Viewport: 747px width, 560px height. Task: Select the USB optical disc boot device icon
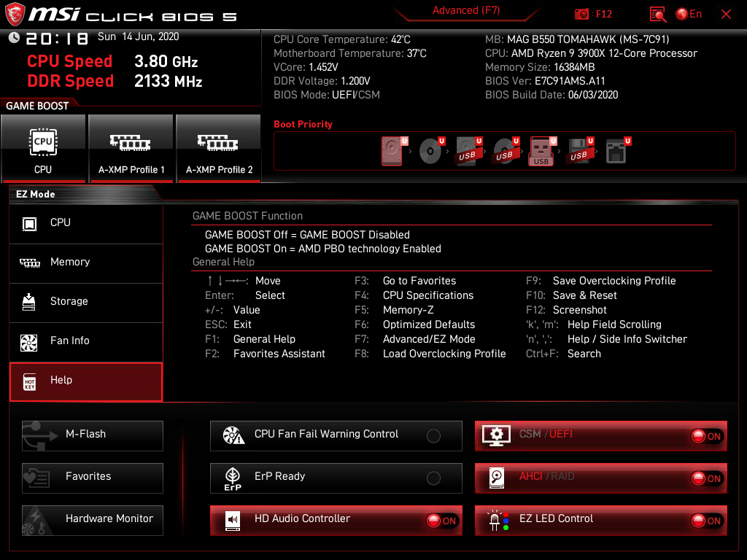pos(506,151)
